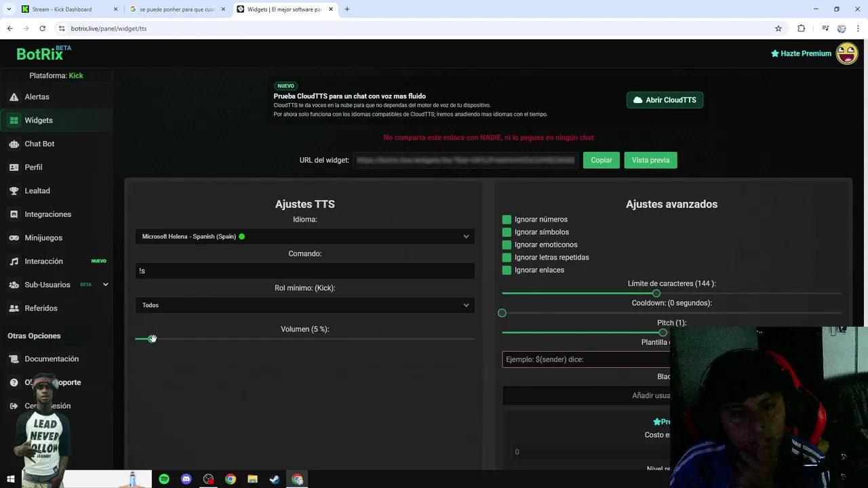The width and height of the screenshot is (868, 488).
Task: Open Discord from the taskbar
Action: 186,479
